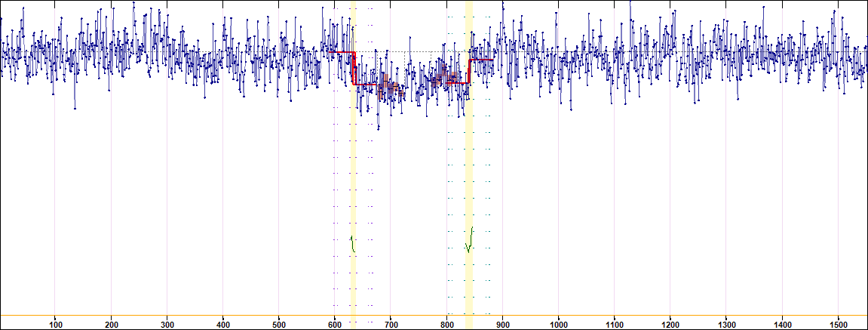Click the x-axis label 1200
This screenshot has height=330, width=868.
(x=670, y=324)
